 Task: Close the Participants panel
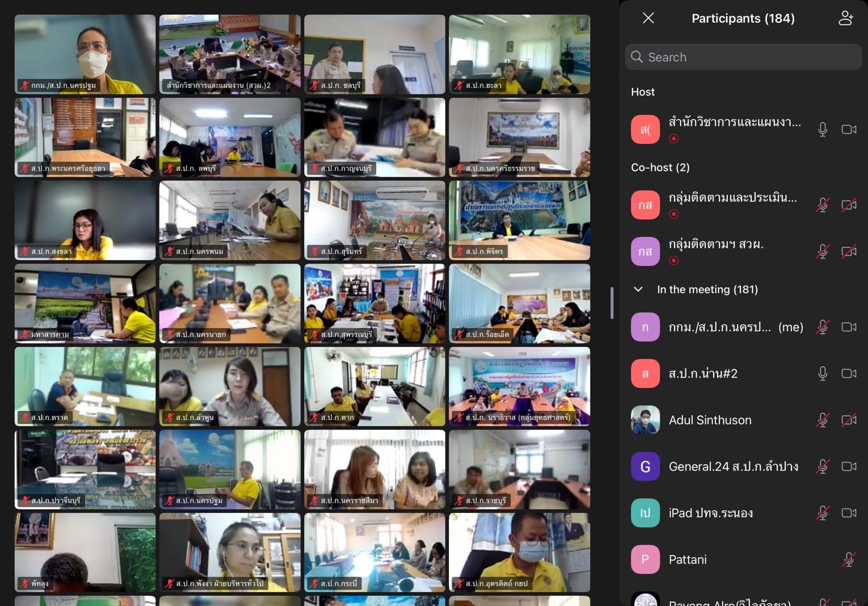648,18
